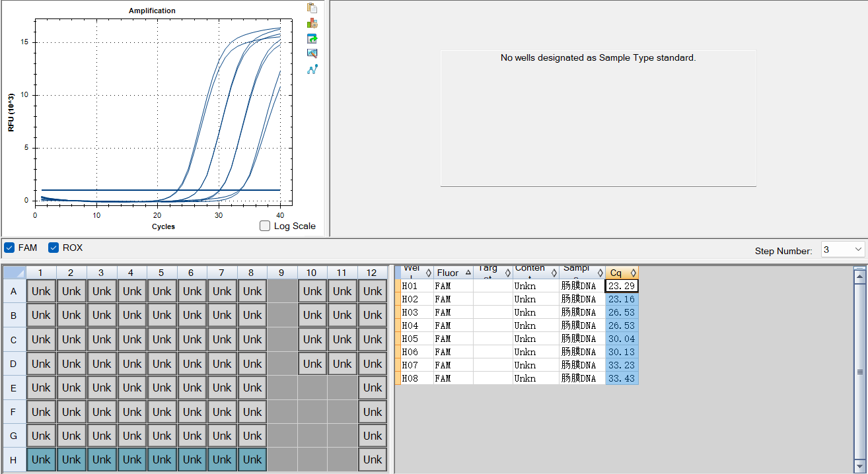868x474 pixels.
Task: Click the table scrollbar down arrow
Action: [859, 467]
